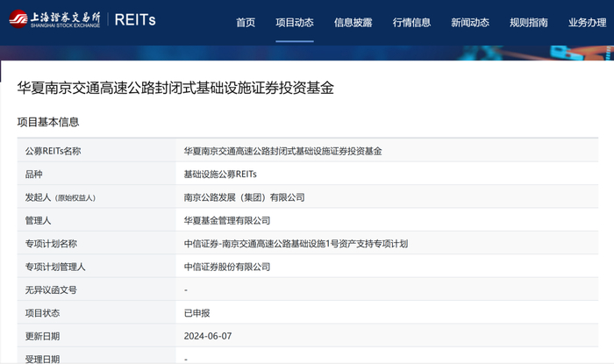Click the fund name value in 公募REITs名称 row
The width and height of the screenshot is (614, 364).
pos(282,152)
